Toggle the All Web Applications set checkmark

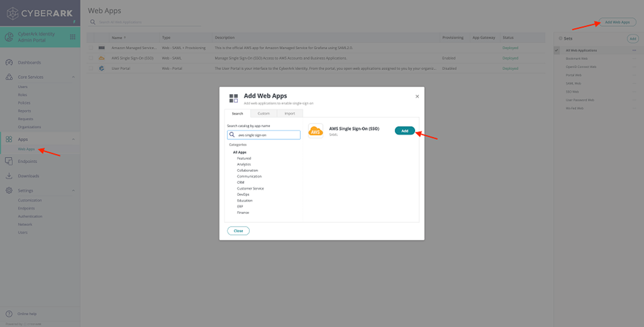[557, 50]
